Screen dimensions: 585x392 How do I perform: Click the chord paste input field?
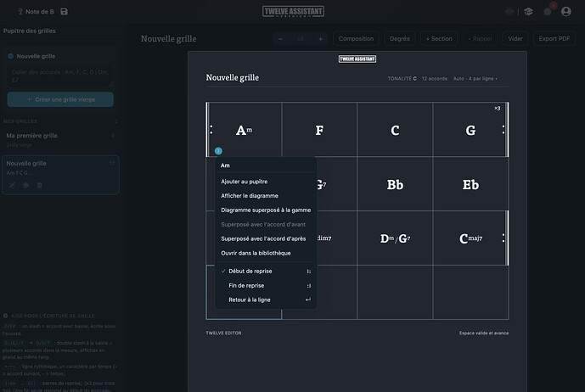[x=60, y=76]
